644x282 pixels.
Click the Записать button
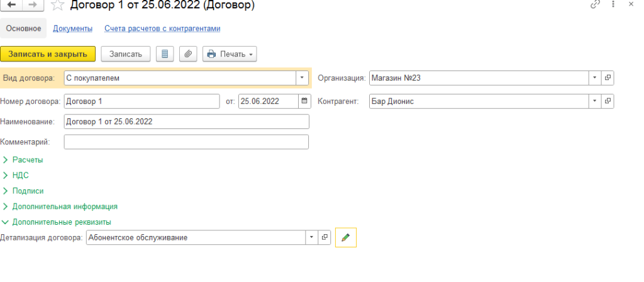pos(126,54)
